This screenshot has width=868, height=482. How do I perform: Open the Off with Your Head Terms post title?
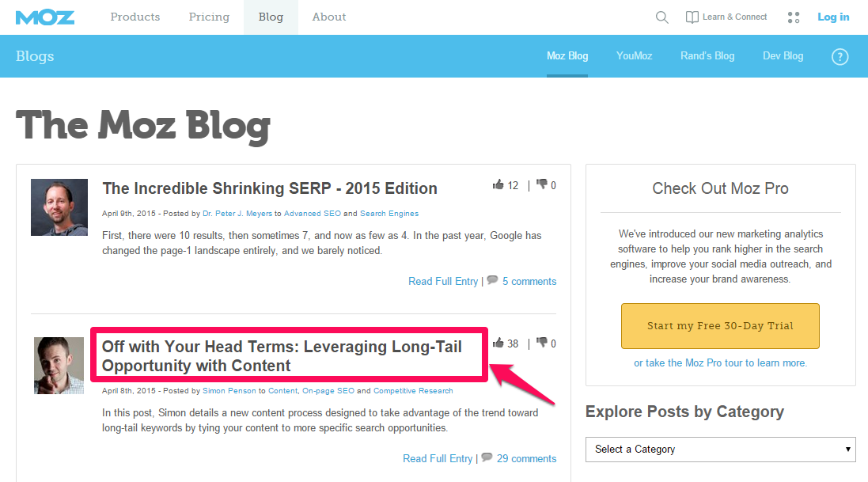tap(282, 356)
